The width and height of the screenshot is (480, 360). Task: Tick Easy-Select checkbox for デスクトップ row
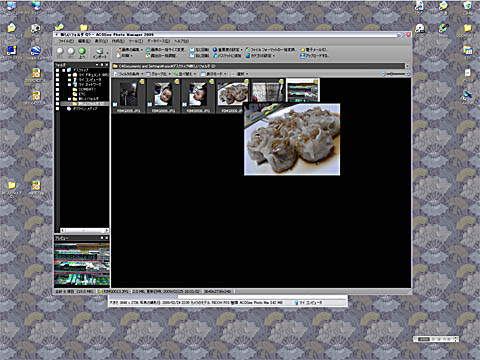58,70
